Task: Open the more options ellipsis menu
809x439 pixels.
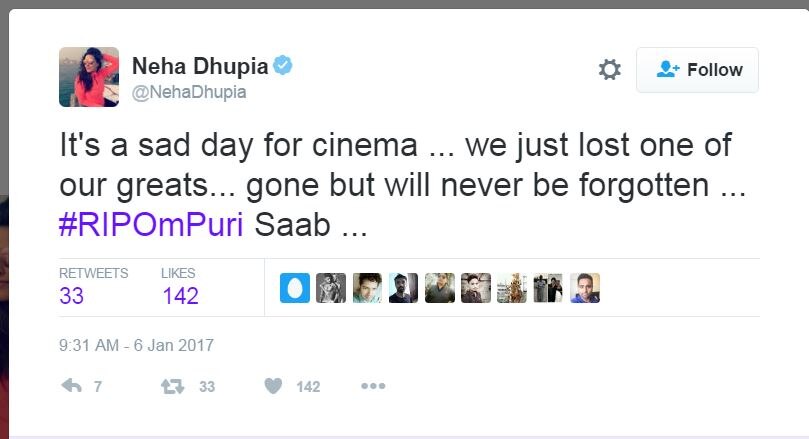Action: pos(373,386)
